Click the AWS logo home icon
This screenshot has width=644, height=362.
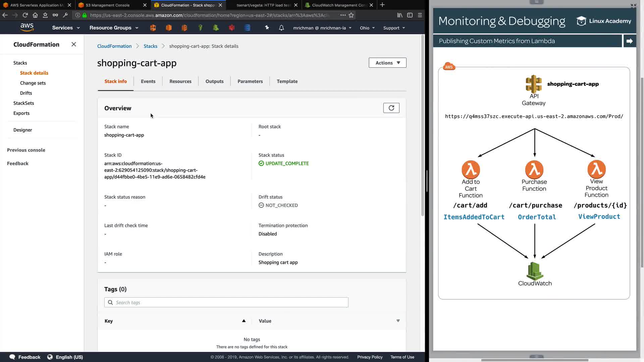coord(27,27)
